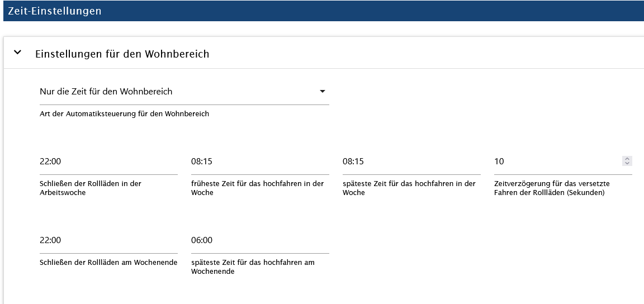Open the dropdown arrow for Automatiksteuerung
This screenshot has width=644, height=304.
pyautogui.click(x=323, y=92)
